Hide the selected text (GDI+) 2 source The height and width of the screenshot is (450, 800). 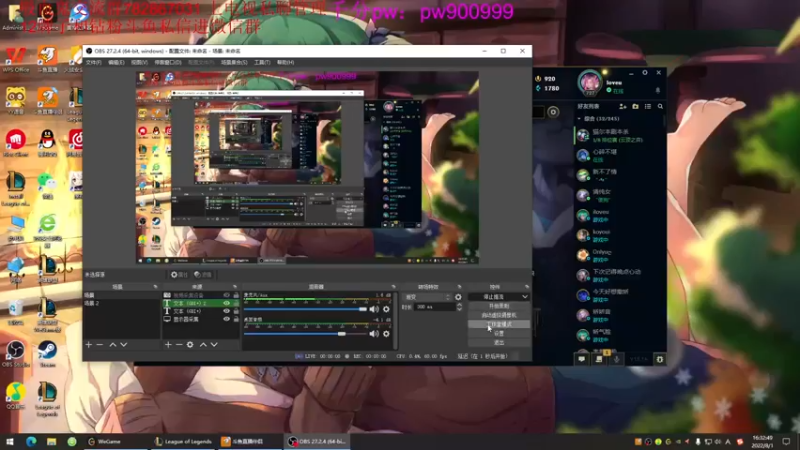click(x=227, y=303)
